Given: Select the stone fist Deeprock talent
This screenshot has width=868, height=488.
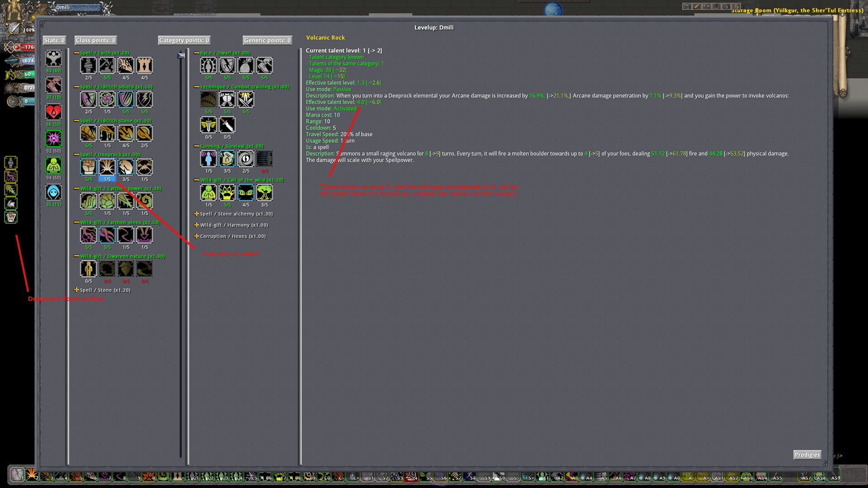Looking at the screenshot, I should pyautogui.click(x=89, y=167).
